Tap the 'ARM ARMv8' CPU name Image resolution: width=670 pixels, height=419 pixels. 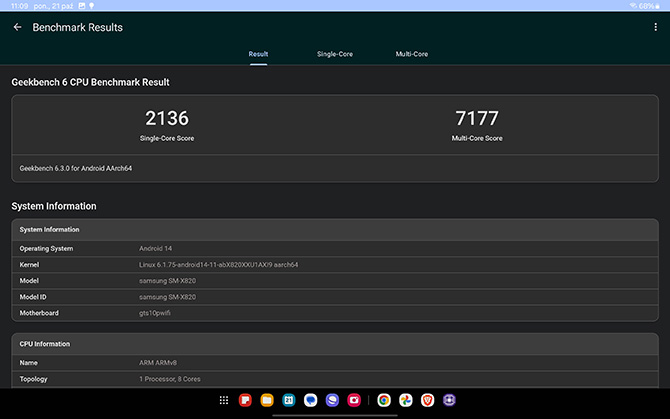pos(158,363)
